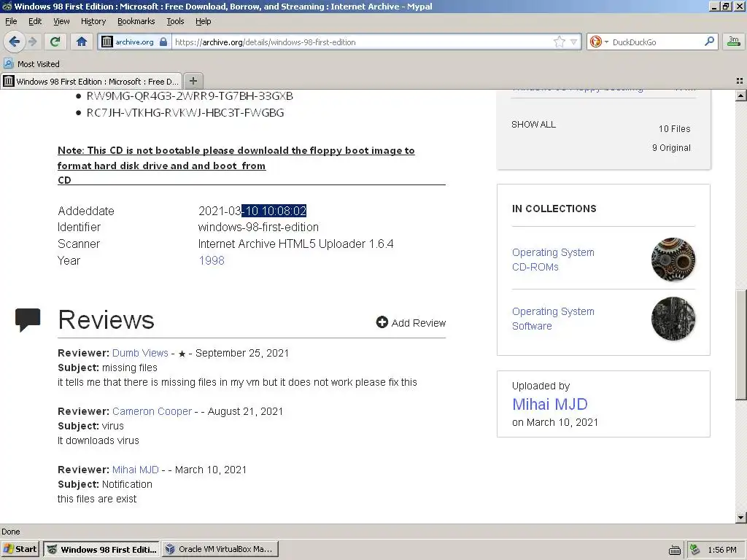This screenshot has width=747, height=560.
Task: Open reviewer Dumb Views profile
Action: pos(140,353)
